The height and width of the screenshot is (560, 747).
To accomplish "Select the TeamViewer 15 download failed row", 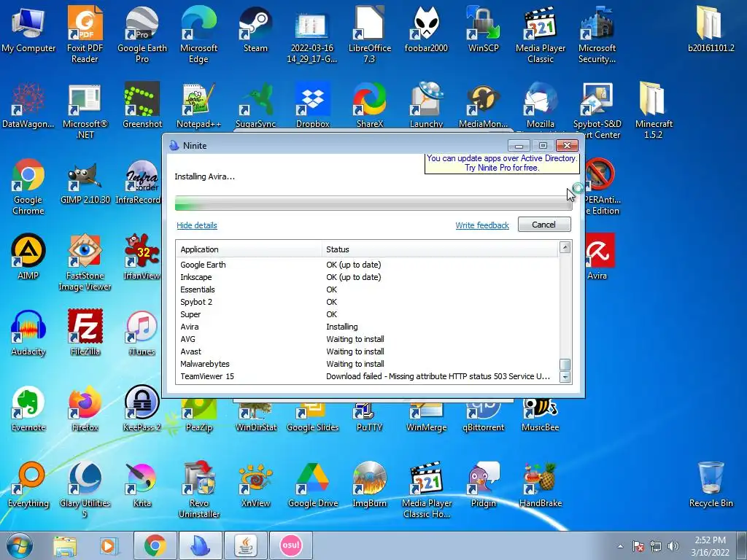I will pos(368,376).
